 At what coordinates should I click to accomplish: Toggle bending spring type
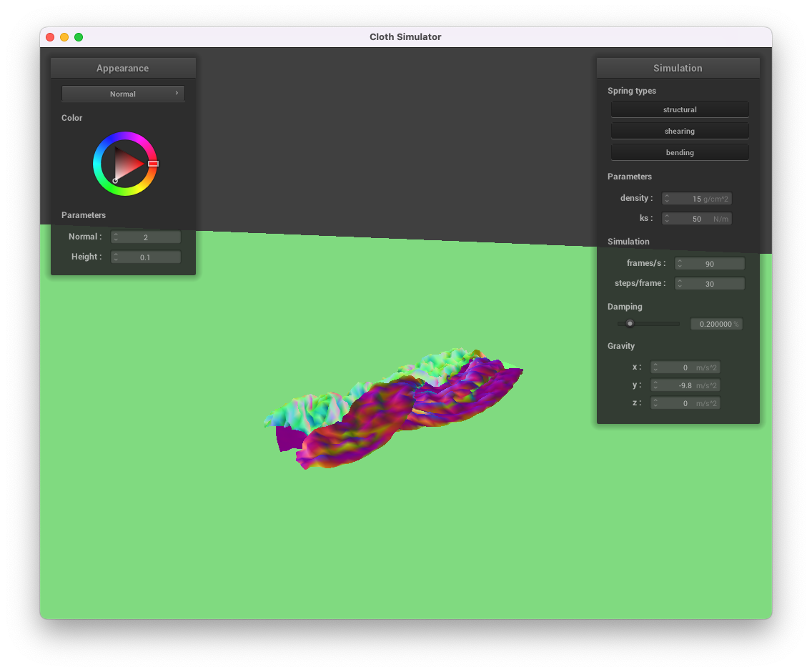[x=680, y=152]
